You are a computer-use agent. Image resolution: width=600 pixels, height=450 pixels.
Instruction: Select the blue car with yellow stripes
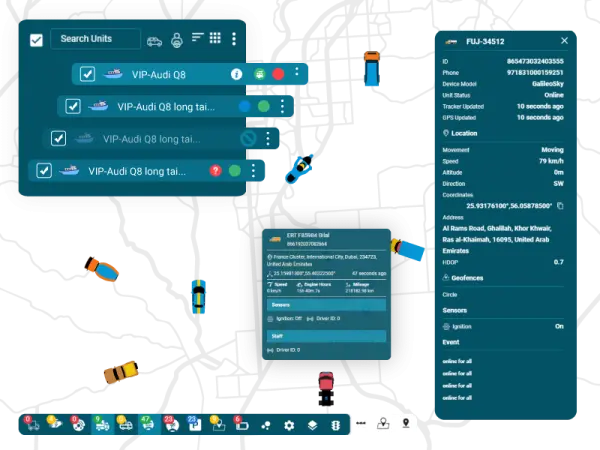coord(198,297)
